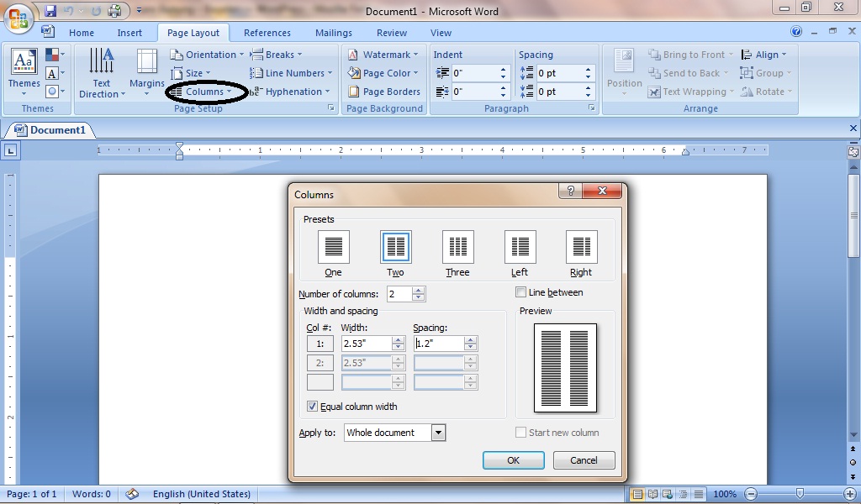
Task: Click column 1 Spacing field
Action: [439, 344]
